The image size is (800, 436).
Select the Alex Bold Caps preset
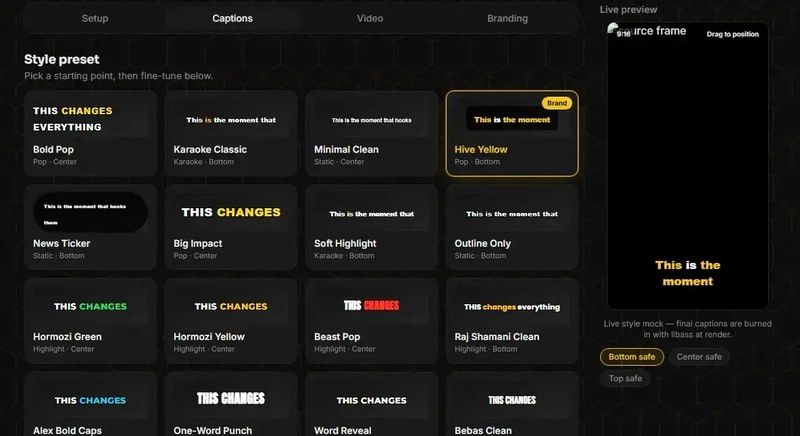pos(90,404)
